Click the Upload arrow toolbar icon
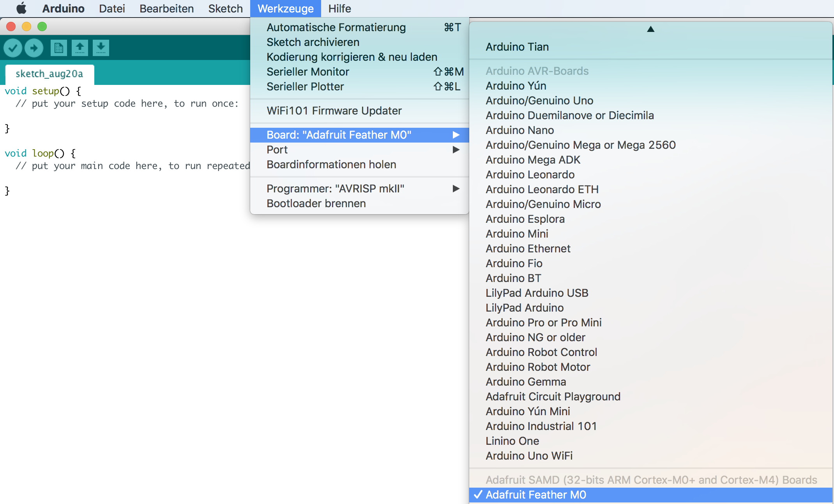The width and height of the screenshot is (834, 504). pyautogui.click(x=34, y=48)
